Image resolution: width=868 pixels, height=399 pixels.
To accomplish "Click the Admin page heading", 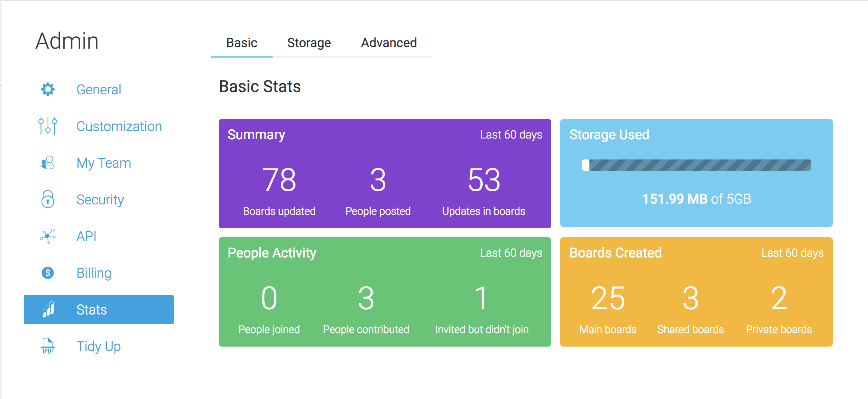I will 67,41.
